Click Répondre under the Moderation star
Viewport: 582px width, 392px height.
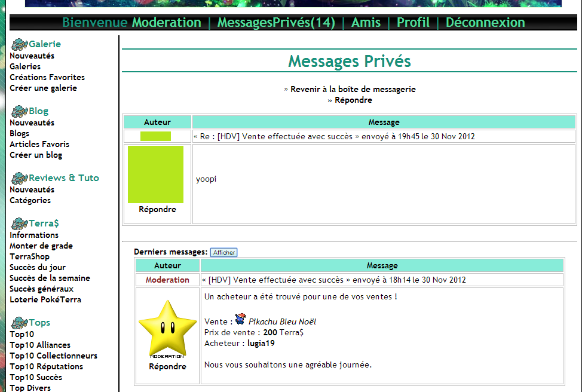pyautogui.click(x=167, y=366)
